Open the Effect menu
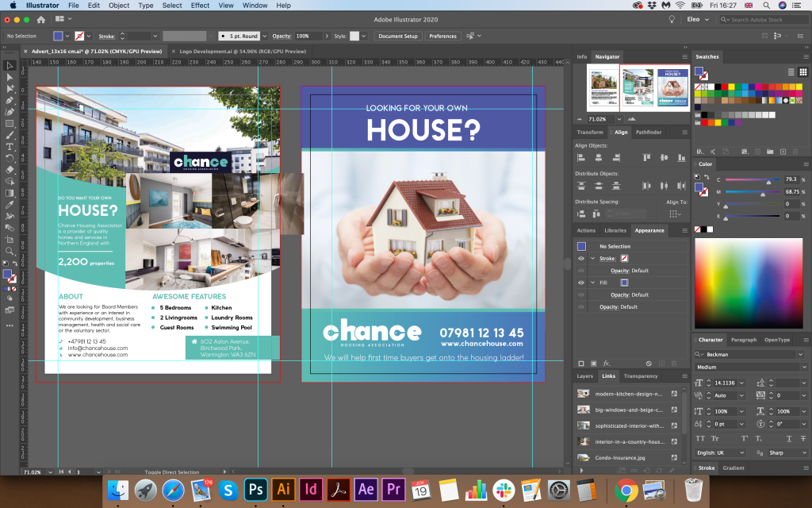 point(200,6)
